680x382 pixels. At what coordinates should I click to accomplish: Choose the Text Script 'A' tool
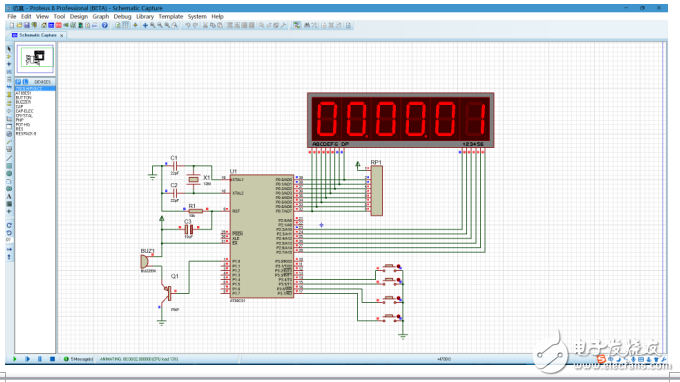[9, 196]
